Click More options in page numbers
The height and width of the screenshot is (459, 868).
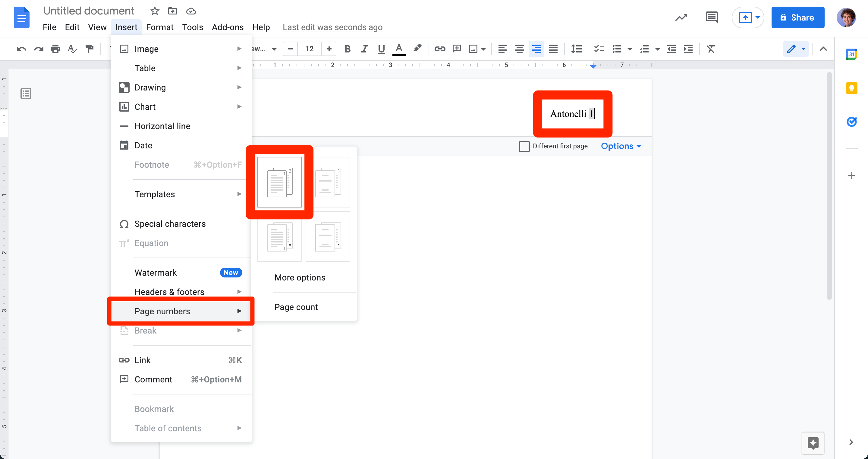coord(300,277)
